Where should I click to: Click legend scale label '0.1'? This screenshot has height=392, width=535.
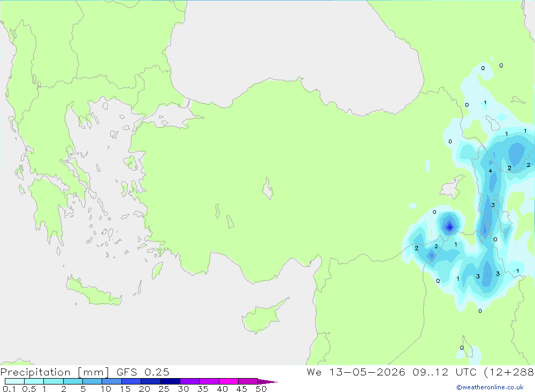click(x=9, y=389)
